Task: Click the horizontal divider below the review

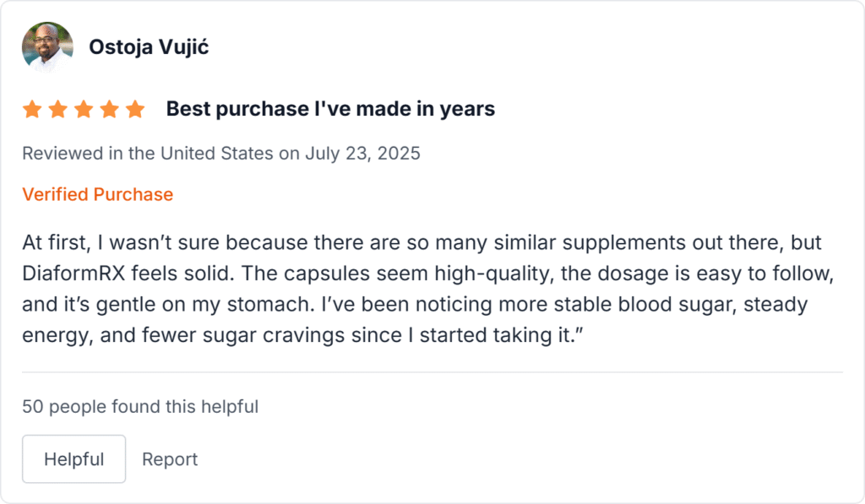Action: 432,371
